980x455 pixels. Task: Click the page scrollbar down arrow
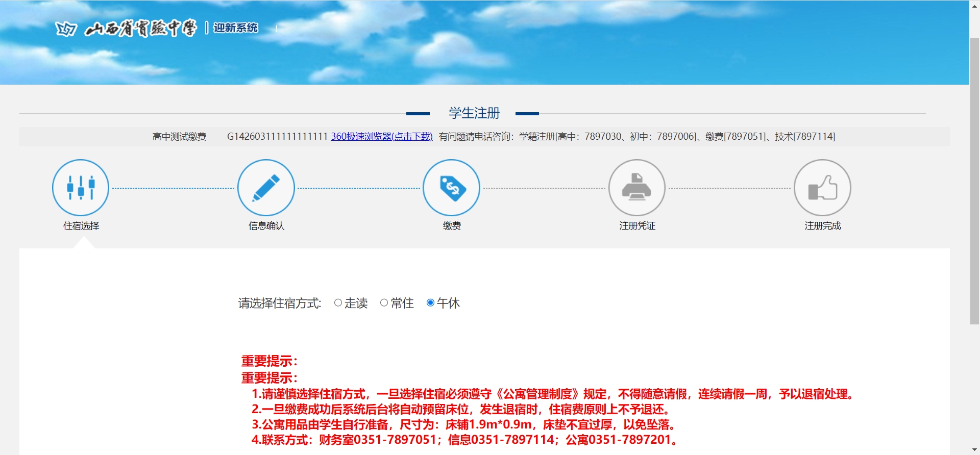tap(974, 450)
